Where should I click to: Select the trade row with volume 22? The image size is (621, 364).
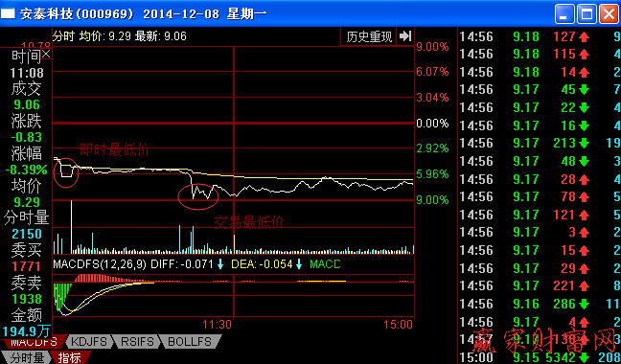pos(540,107)
